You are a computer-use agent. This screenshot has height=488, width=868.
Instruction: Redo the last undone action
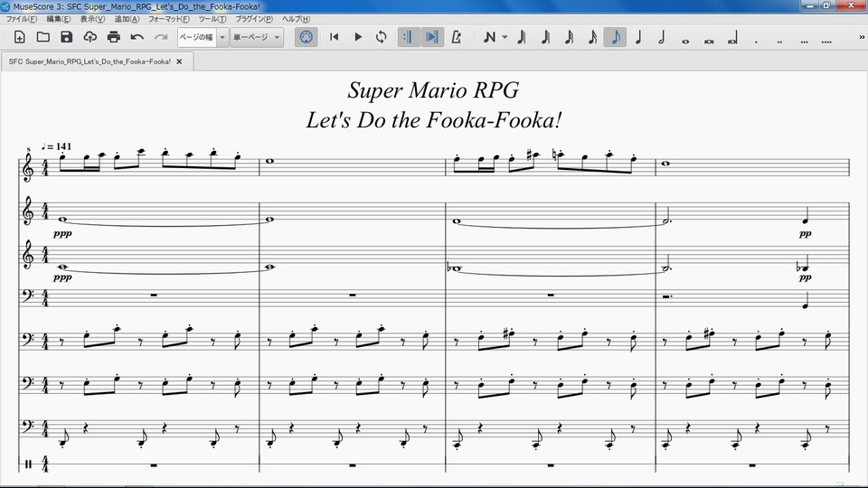[x=161, y=37]
